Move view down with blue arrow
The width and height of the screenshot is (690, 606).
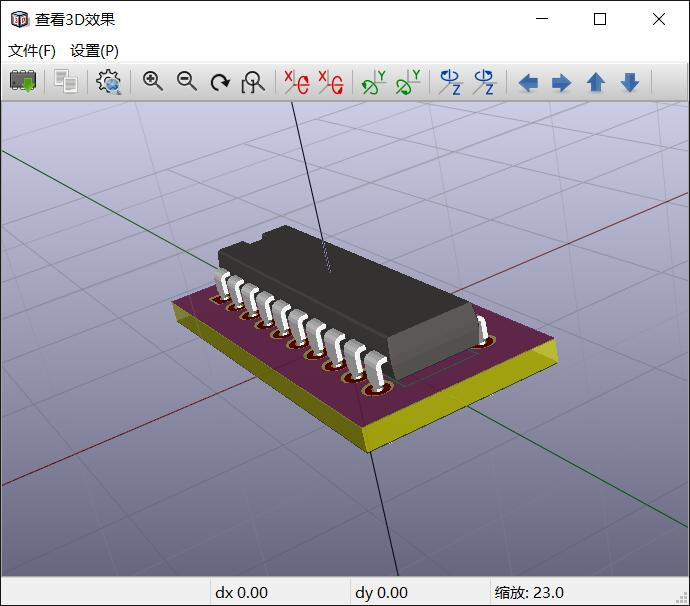630,83
